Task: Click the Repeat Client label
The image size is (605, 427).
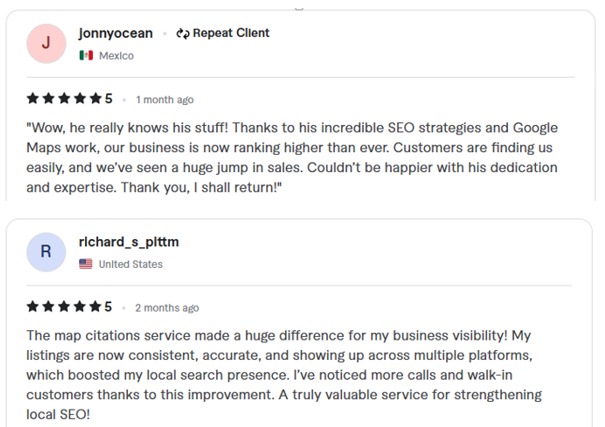Action: [231, 33]
